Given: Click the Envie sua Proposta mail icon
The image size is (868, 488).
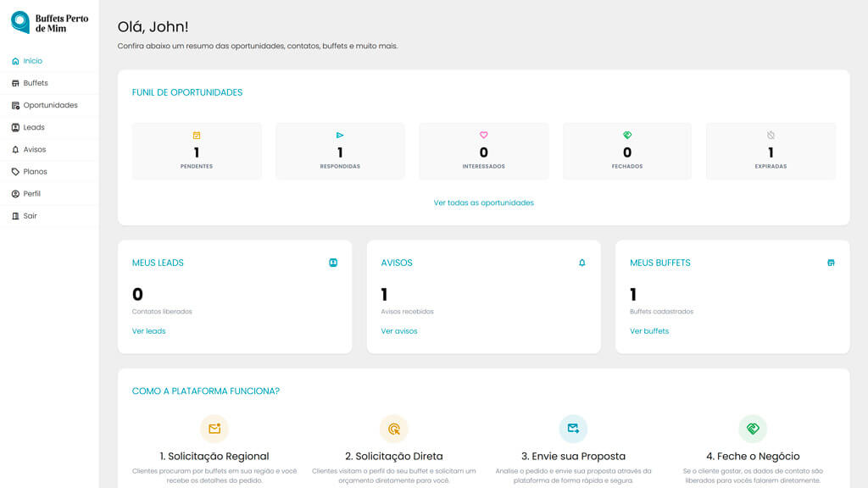Looking at the screenshot, I should [573, 429].
